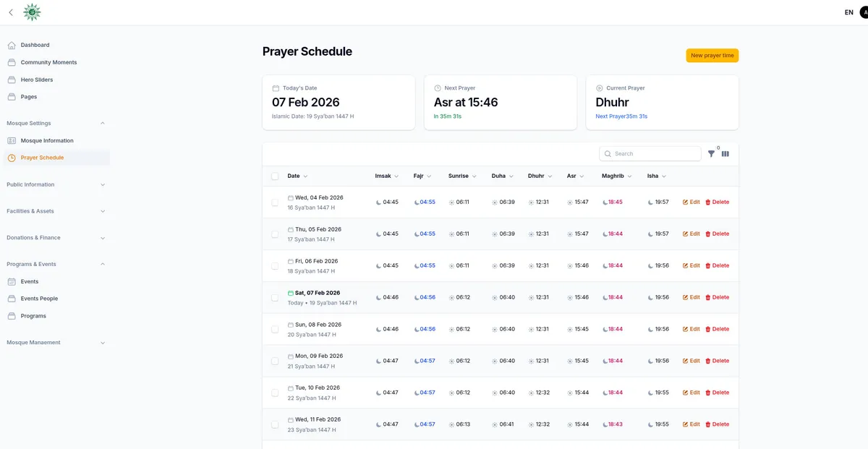Open Programs menu item in sidebar
Viewport: 868px width, 449px height.
pyautogui.click(x=33, y=316)
